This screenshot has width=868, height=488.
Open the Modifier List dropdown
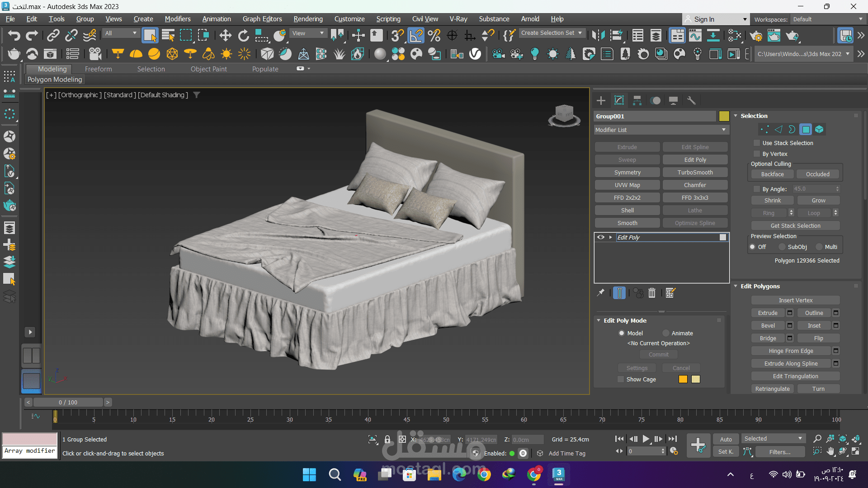click(x=660, y=130)
